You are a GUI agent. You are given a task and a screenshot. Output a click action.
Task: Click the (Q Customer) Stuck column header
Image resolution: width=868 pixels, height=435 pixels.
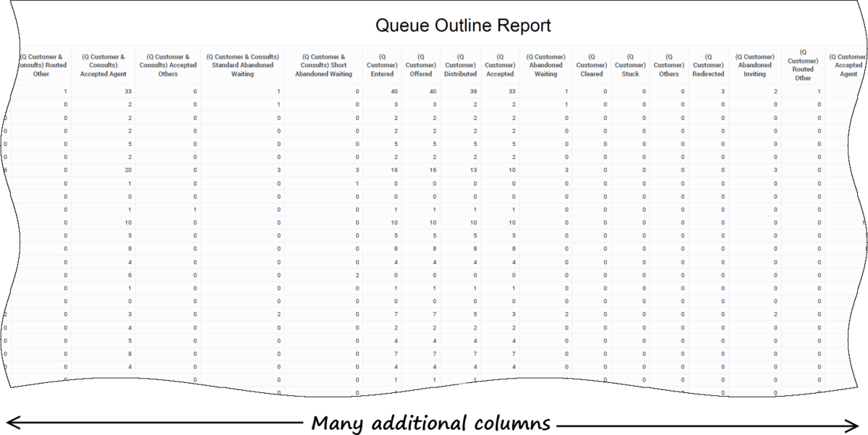tap(630, 65)
